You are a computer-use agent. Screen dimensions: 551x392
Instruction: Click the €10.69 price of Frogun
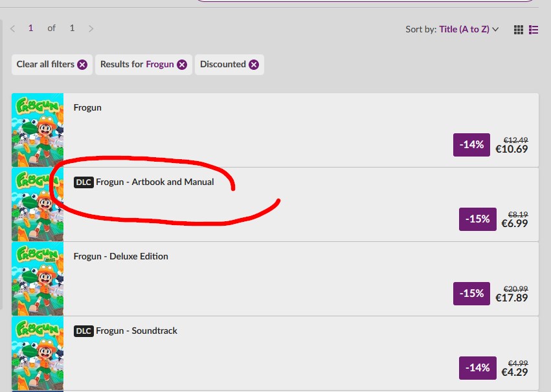[x=512, y=149]
